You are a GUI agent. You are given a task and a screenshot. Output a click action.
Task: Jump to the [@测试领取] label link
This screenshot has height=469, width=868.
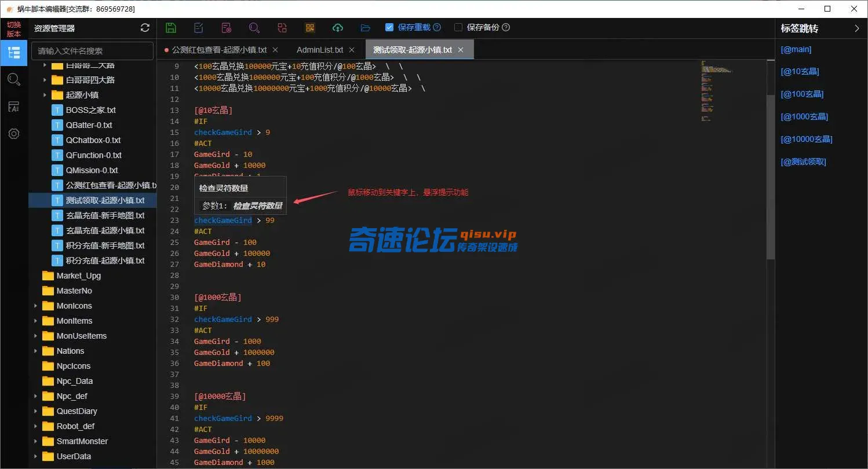803,162
